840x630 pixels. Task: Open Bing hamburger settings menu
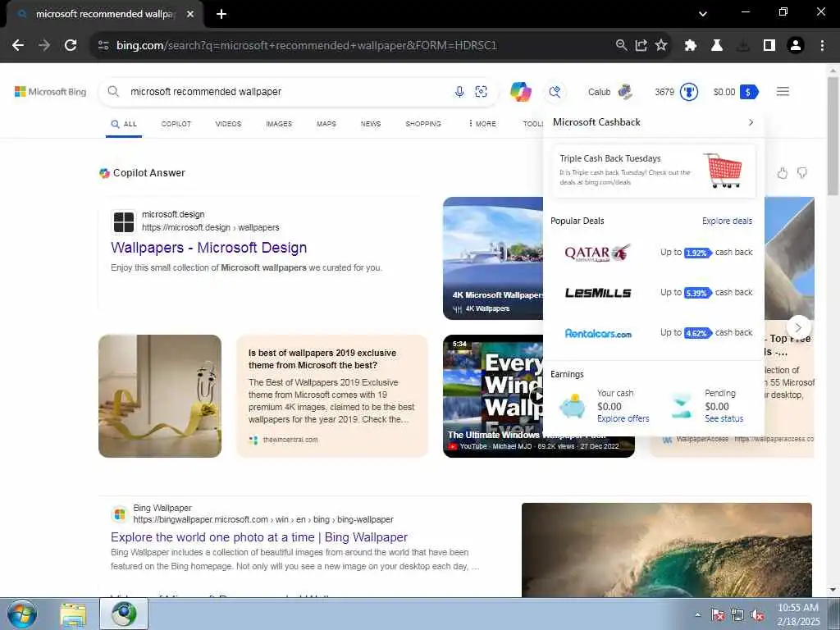(783, 92)
